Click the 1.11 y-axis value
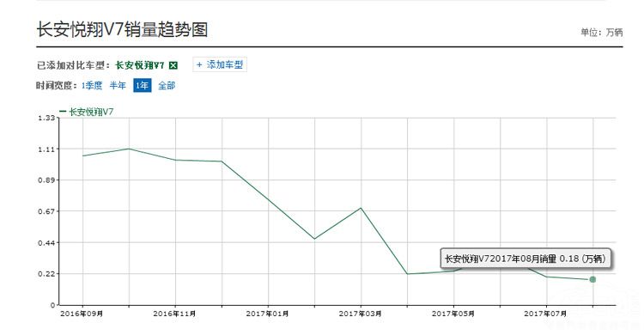Image resolution: width=644 pixels, height=335 pixels. click(x=46, y=149)
